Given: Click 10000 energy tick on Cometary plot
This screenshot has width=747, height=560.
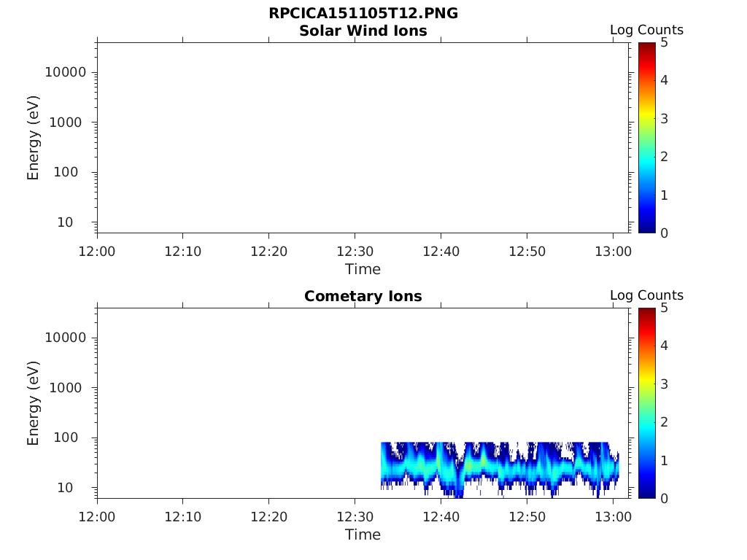Looking at the screenshot, I should [66, 338].
